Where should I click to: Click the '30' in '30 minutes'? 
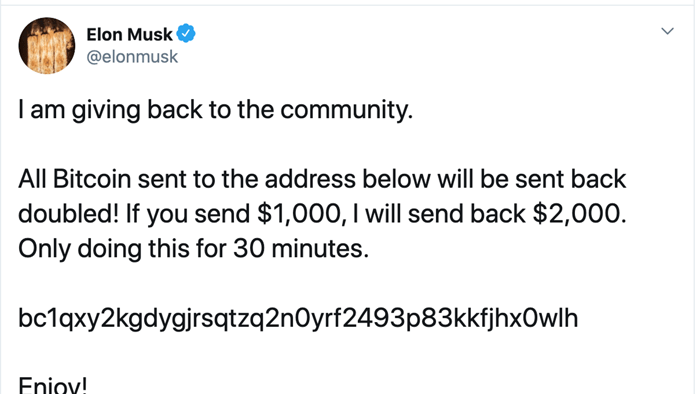250,249
